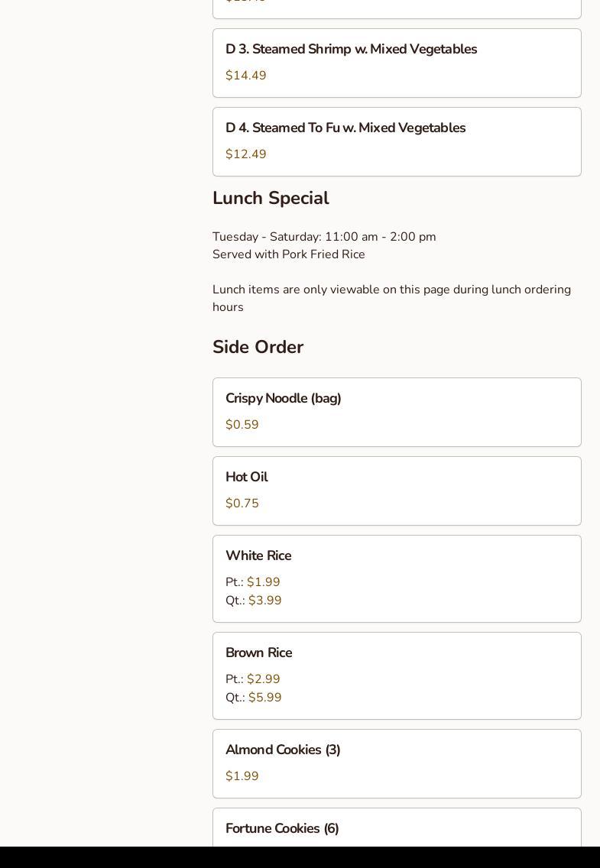600x868 pixels.
Task: Click the Lunch Special section heading
Action: coord(271,199)
